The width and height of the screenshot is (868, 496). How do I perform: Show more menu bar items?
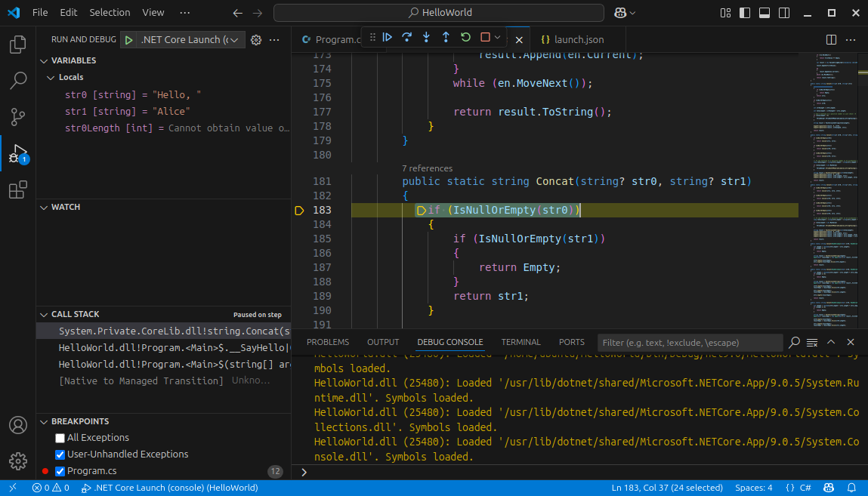(x=185, y=12)
